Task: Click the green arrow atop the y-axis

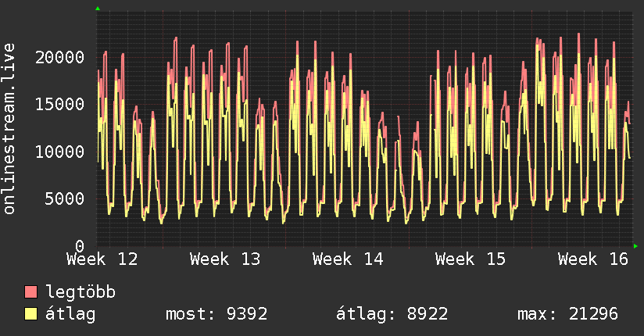Action: [x=98, y=9]
